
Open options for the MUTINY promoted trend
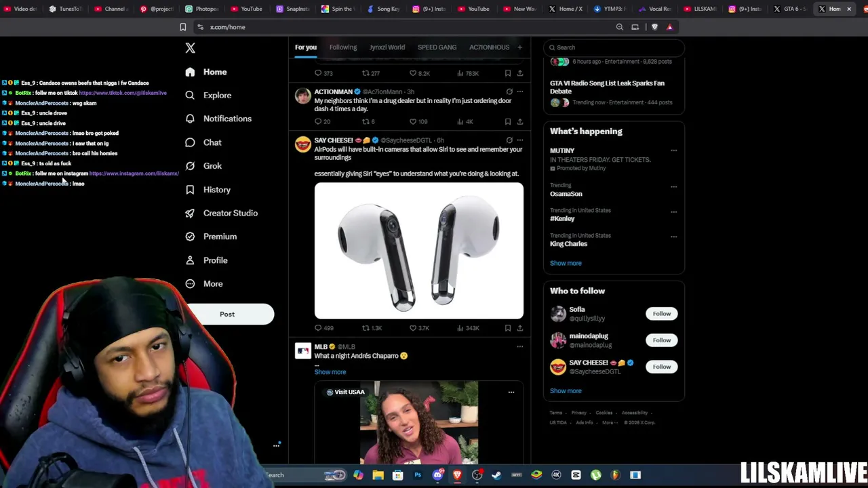[x=673, y=150]
